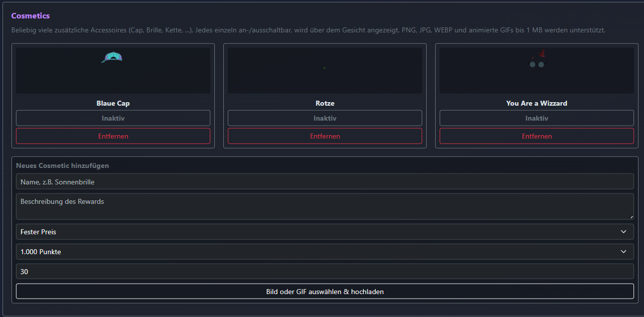The height and width of the screenshot is (317, 644).
Task: Click the blue cap preview image
Action: click(113, 70)
